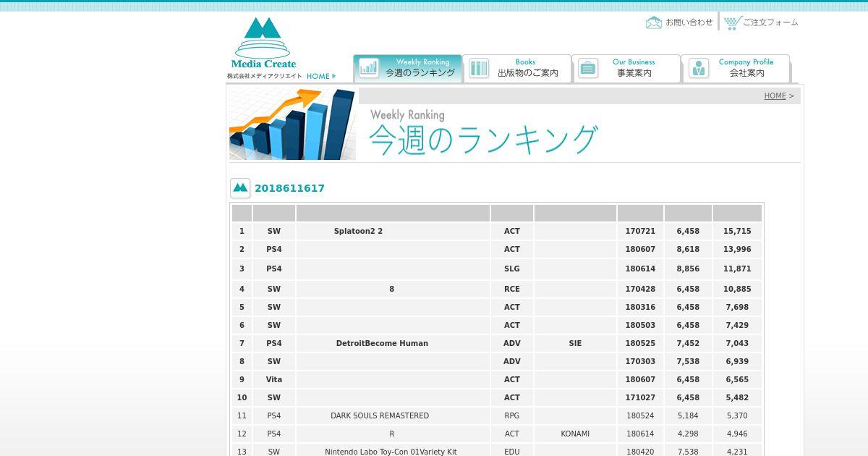Image resolution: width=868 pixels, height=456 pixels.
Task: Click the Our Business briefcase icon
Action: click(x=588, y=68)
